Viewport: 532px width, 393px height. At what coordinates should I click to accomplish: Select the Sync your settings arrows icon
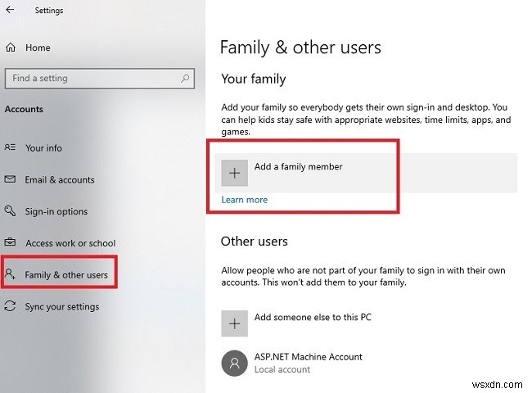tap(10, 305)
